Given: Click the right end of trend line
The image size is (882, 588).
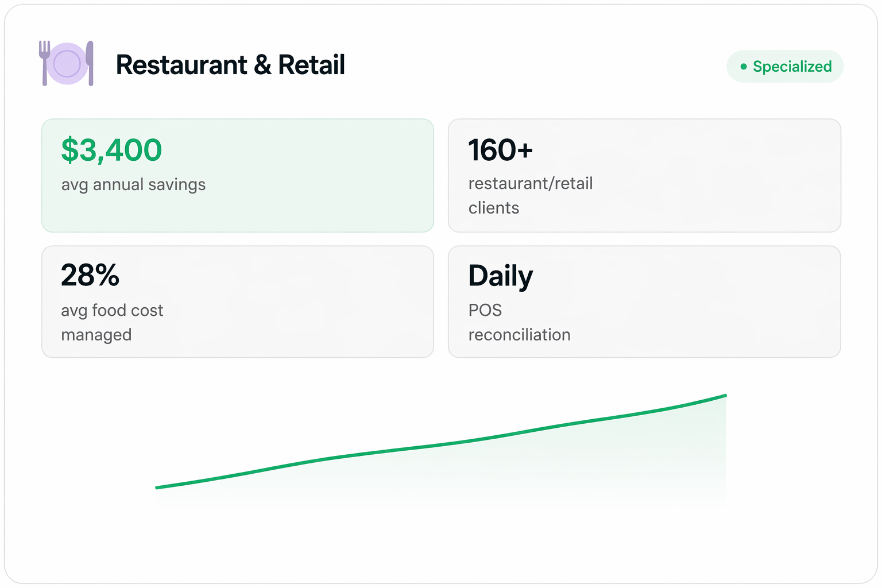Looking at the screenshot, I should tap(725, 396).
